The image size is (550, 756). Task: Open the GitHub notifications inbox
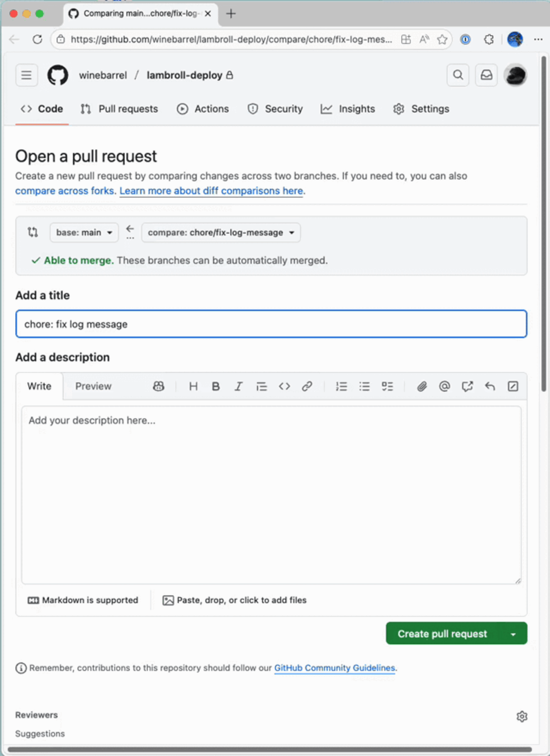(486, 75)
